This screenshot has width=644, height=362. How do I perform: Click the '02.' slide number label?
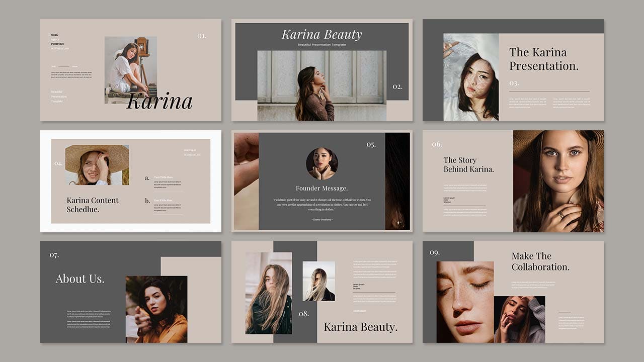click(x=397, y=86)
